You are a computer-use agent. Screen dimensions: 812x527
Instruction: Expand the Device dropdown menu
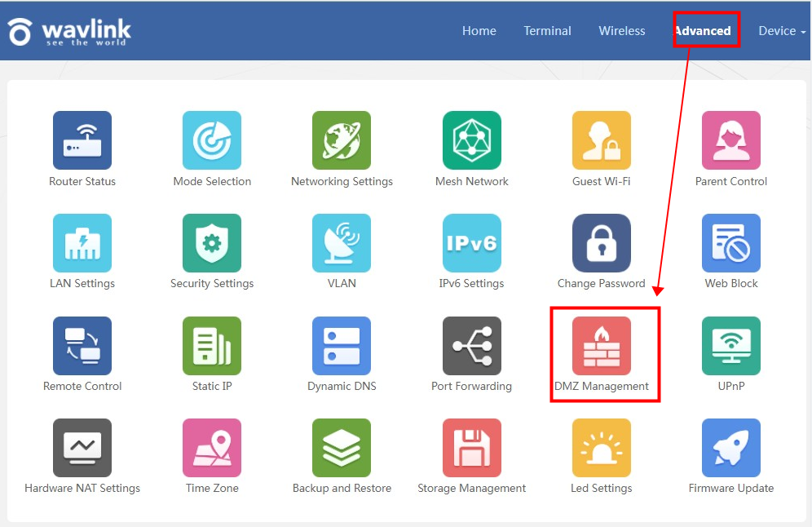coord(782,31)
